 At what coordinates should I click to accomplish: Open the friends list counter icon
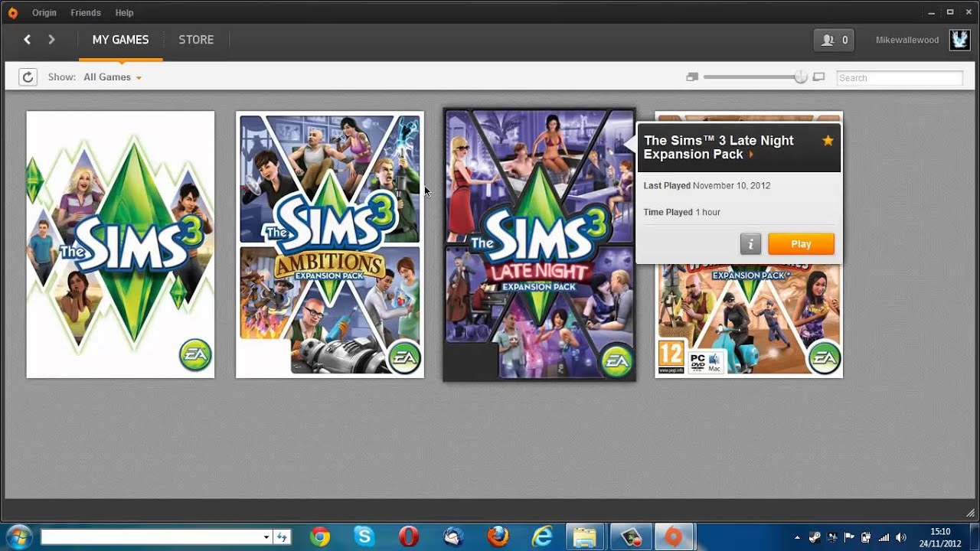(834, 40)
